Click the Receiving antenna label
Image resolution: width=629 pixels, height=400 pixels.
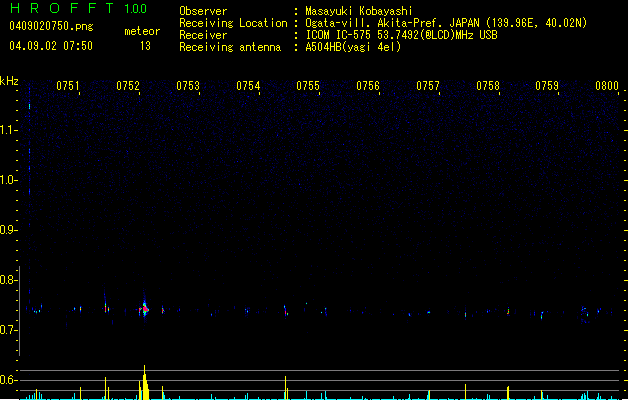(x=230, y=47)
